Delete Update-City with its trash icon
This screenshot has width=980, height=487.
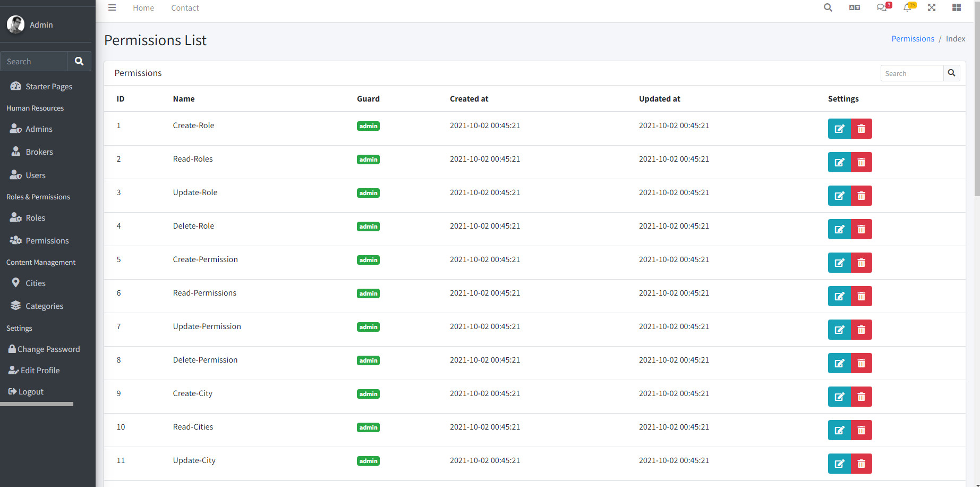tap(861, 464)
